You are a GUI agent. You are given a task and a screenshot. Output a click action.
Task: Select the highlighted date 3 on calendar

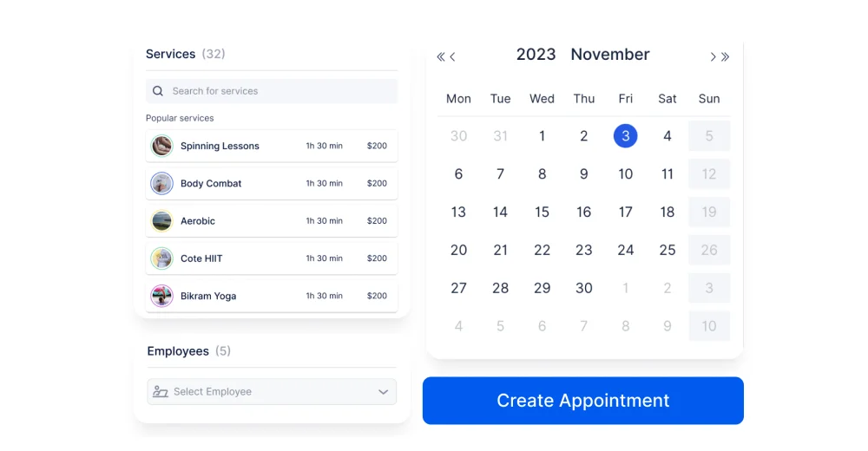coord(626,136)
